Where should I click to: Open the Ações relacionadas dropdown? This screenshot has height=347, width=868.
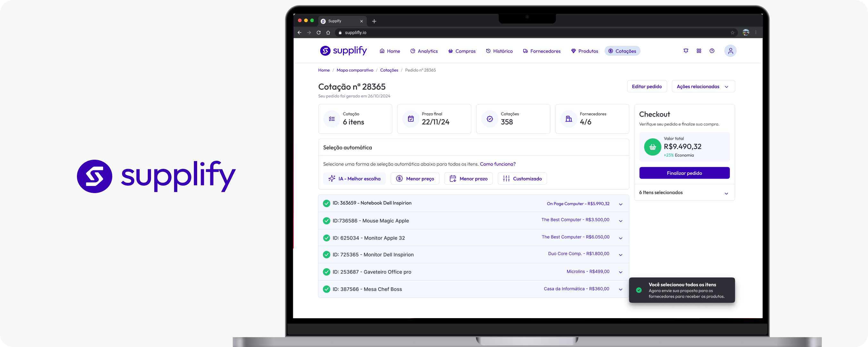click(703, 87)
